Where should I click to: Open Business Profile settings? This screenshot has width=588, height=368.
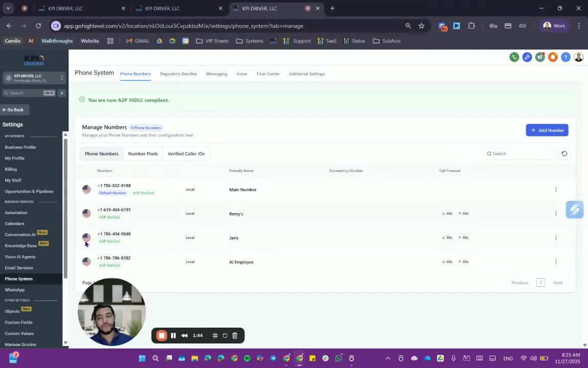tap(20, 147)
